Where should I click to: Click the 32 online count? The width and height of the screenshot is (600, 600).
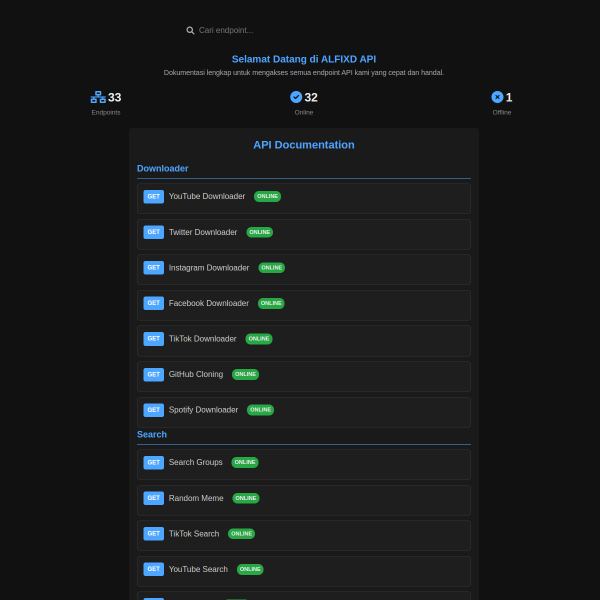311,98
